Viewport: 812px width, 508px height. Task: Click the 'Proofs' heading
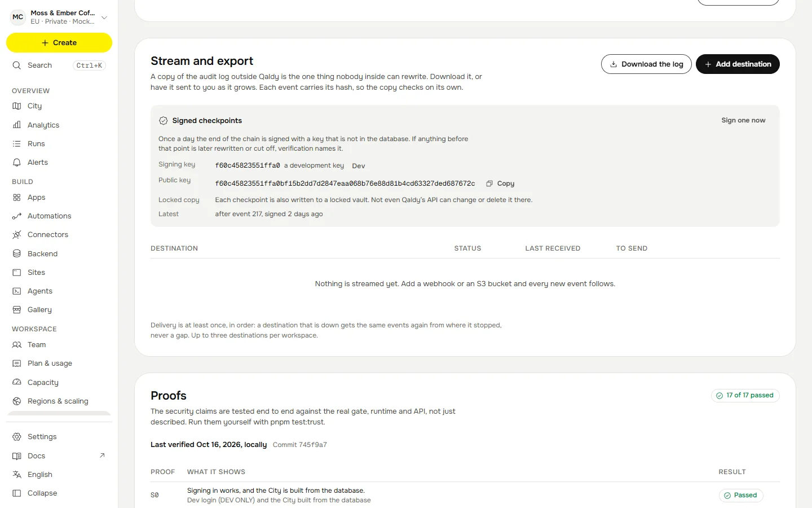[x=169, y=396]
